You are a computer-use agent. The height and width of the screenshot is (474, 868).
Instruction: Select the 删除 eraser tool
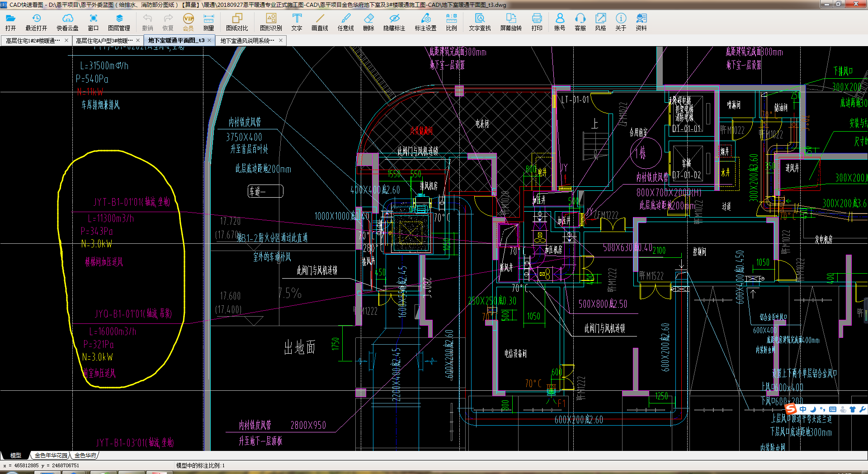(x=368, y=22)
